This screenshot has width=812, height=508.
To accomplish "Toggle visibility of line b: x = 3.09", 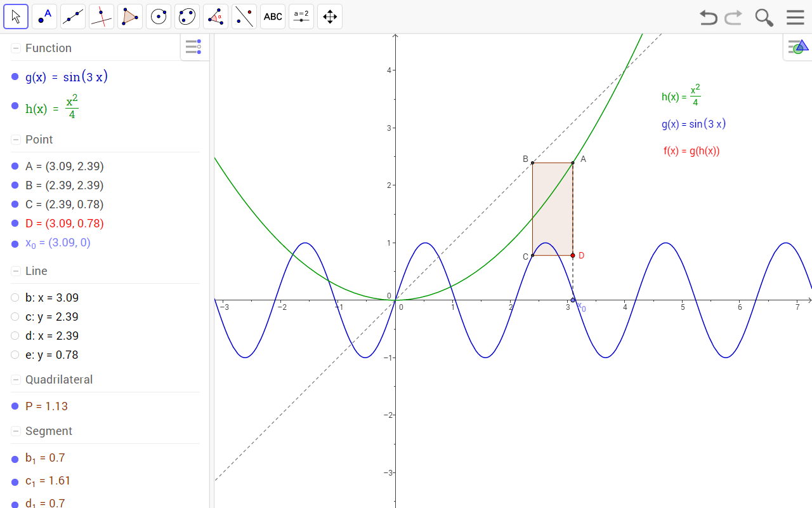I will [15, 298].
